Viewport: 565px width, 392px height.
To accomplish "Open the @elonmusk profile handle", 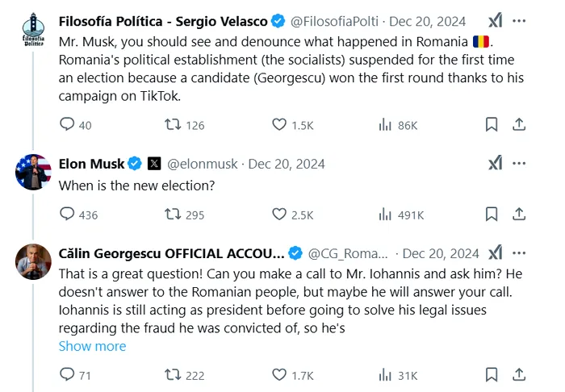I will [202, 164].
